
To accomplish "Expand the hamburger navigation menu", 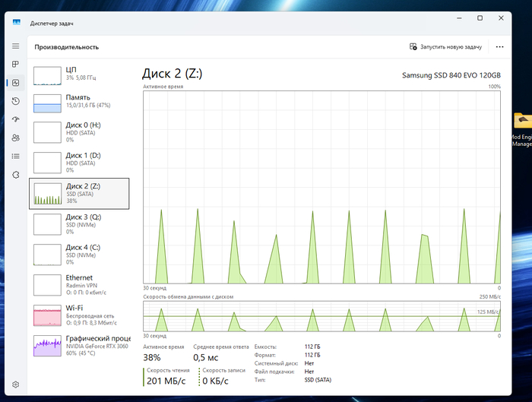I will click(16, 46).
